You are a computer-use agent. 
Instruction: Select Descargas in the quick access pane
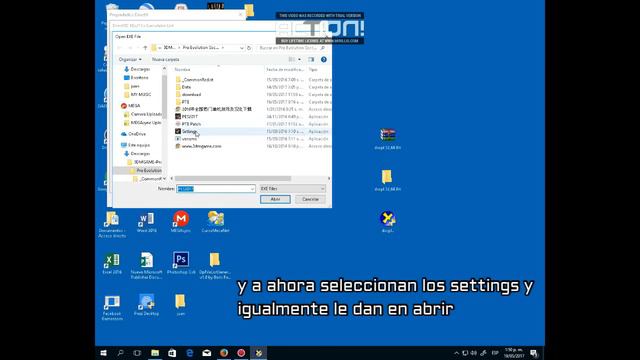coord(137,69)
